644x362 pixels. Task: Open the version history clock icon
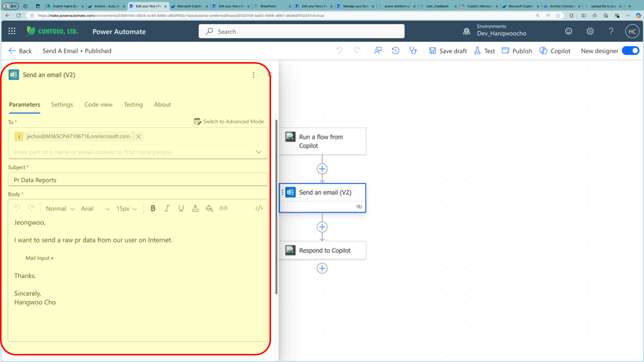396,50
